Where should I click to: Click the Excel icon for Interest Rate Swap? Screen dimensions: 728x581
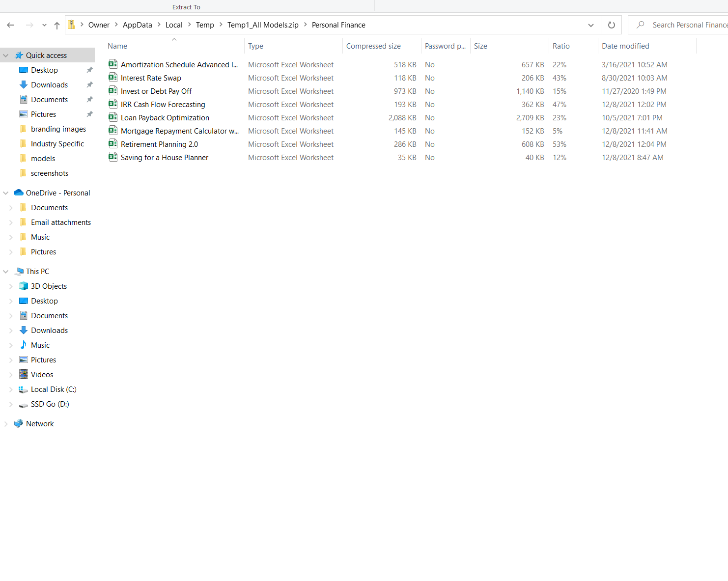(113, 78)
